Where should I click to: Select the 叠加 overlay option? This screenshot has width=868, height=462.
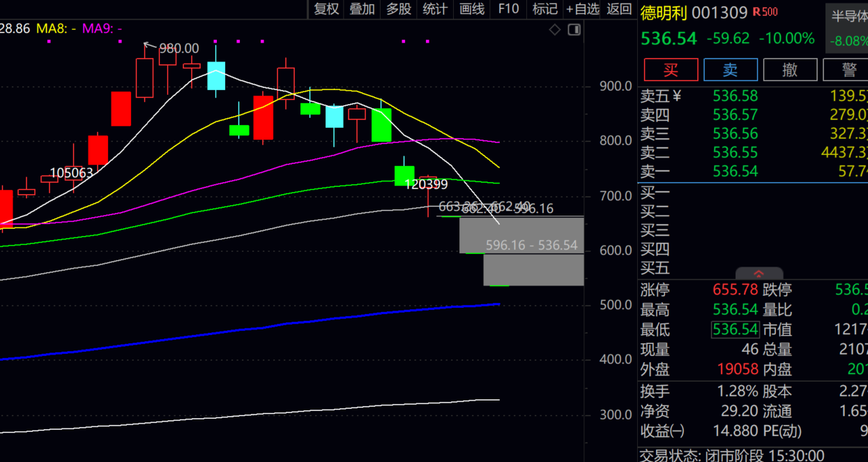click(363, 9)
